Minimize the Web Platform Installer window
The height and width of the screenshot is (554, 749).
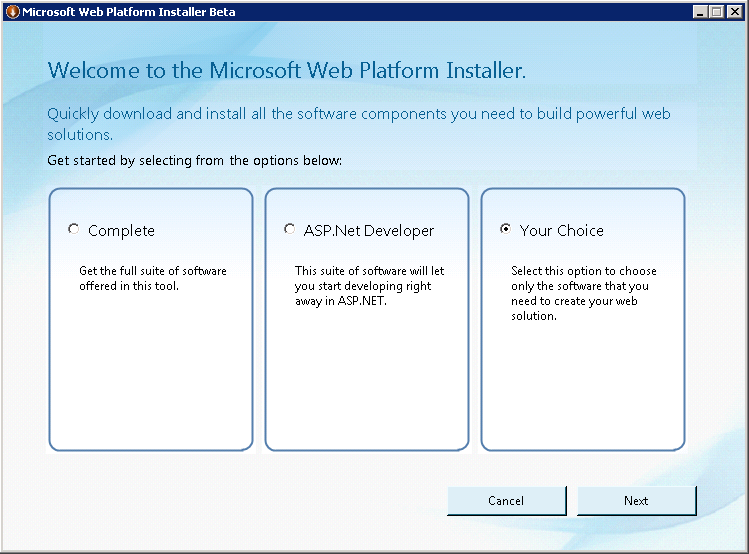[699, 11]
